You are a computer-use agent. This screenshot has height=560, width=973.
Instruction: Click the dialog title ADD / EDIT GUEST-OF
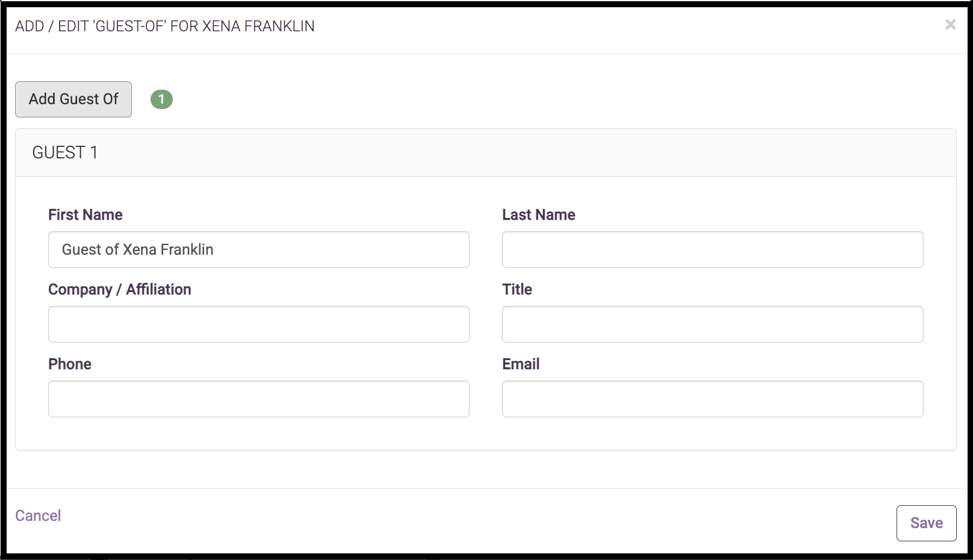coord(164,26)
